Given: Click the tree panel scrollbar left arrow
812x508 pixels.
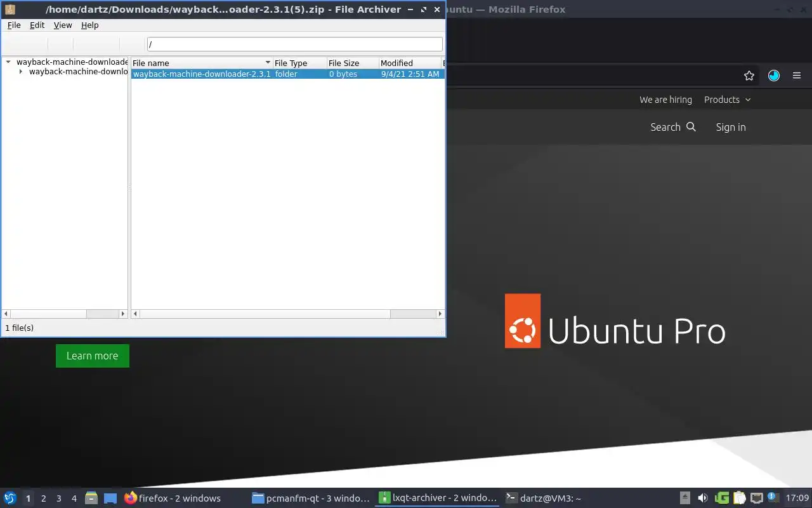Looking at the screenshot, I should (x=6, y=314).
